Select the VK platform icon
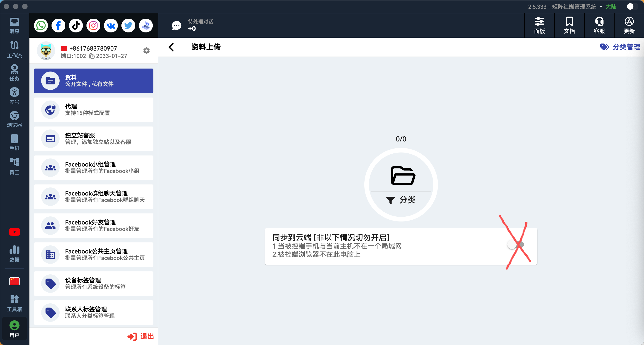The width and height of the screenshot is (644, 345). pos(111,26)
